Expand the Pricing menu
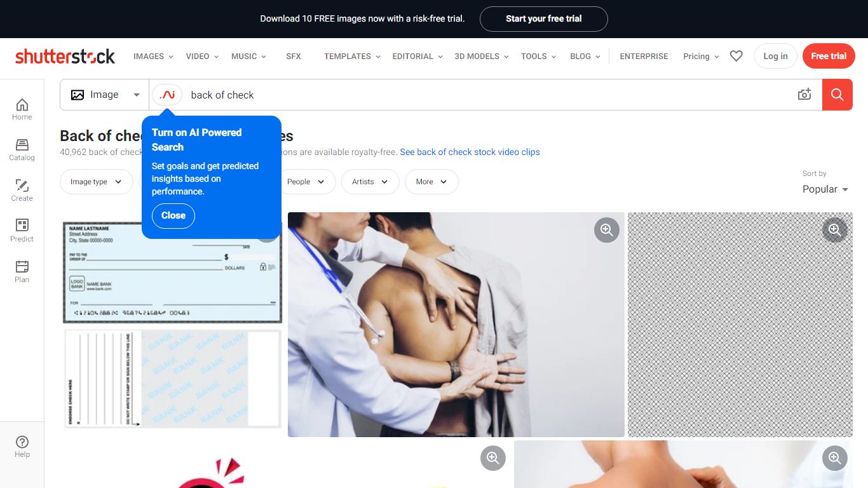The width and height of the screenshot is (868, 488). (701, 56)
